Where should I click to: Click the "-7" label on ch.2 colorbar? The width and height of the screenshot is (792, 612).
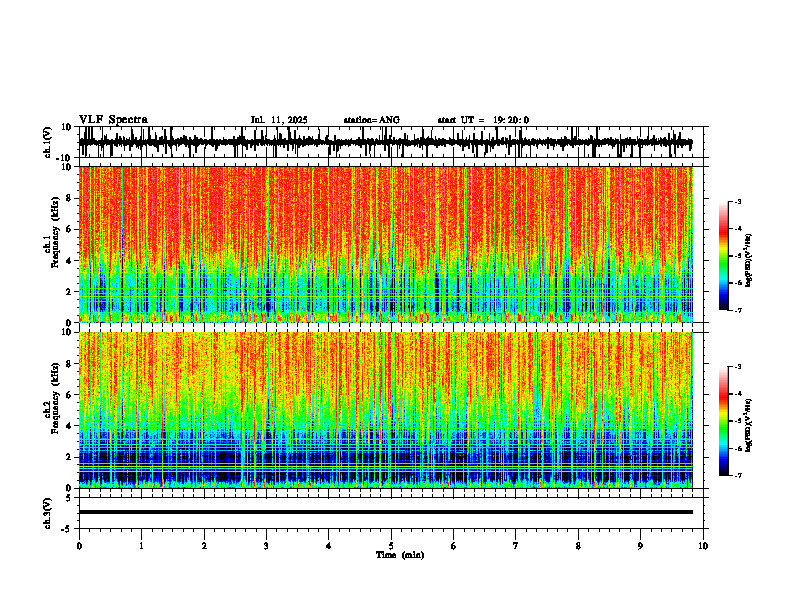click(738, 475)
